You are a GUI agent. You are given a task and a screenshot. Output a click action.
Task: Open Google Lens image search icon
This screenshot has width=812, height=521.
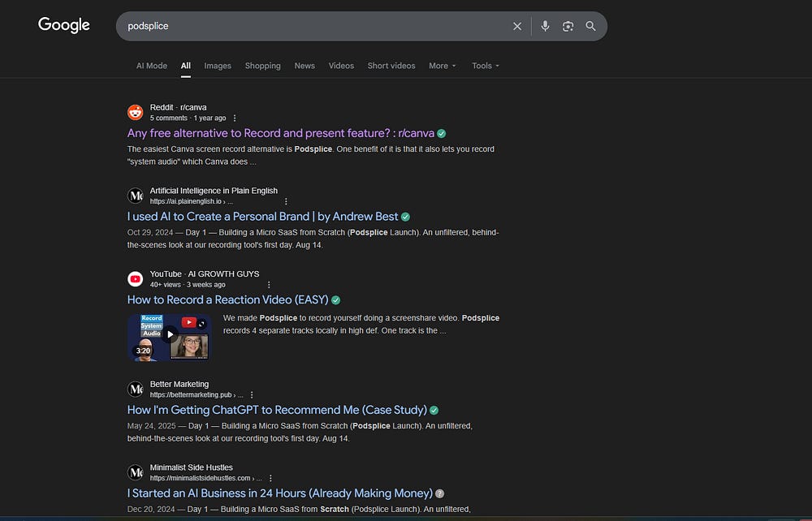point(568,27)
